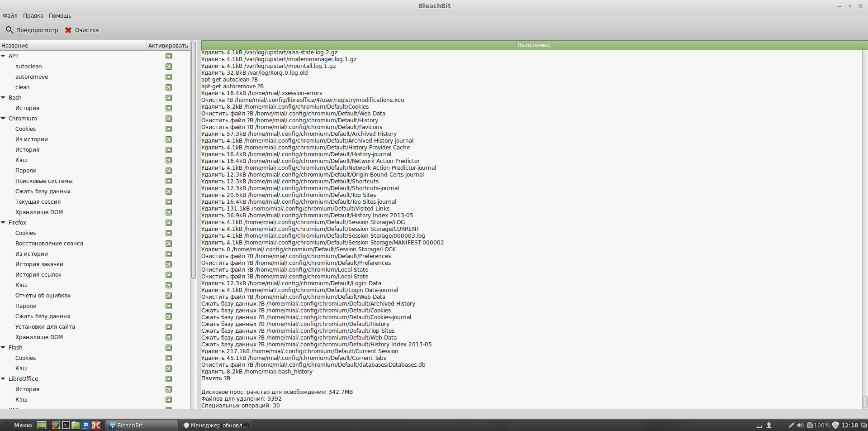This screenshot has height=431, width=868.
Task: Click the log line 'Память ?B'
Action: click(x=216, y=378)
